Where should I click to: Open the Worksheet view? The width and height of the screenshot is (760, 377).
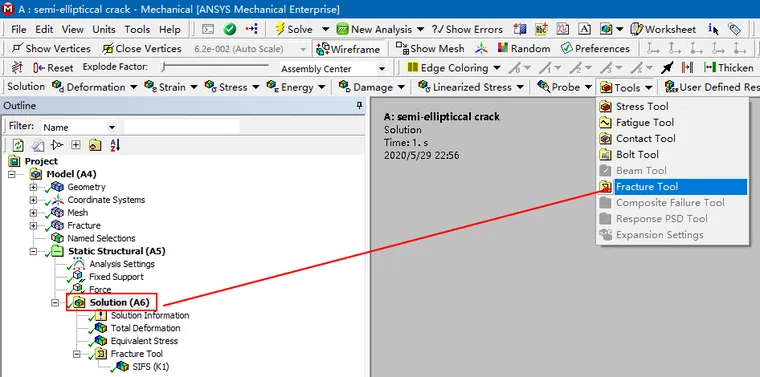tap(663, 29)
